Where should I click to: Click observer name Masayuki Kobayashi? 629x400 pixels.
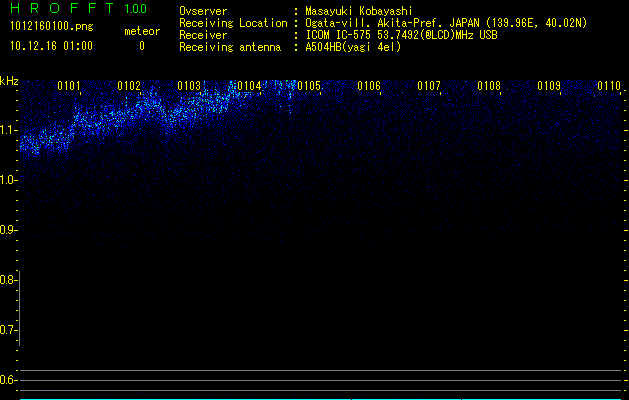click(359, 11)
